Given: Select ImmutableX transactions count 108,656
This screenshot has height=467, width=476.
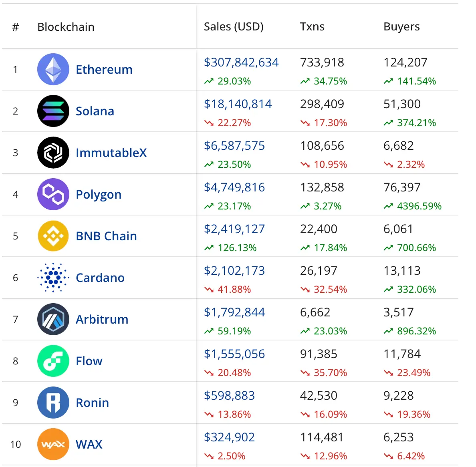Looking at the screenshot, I should [x=322, y=146].
